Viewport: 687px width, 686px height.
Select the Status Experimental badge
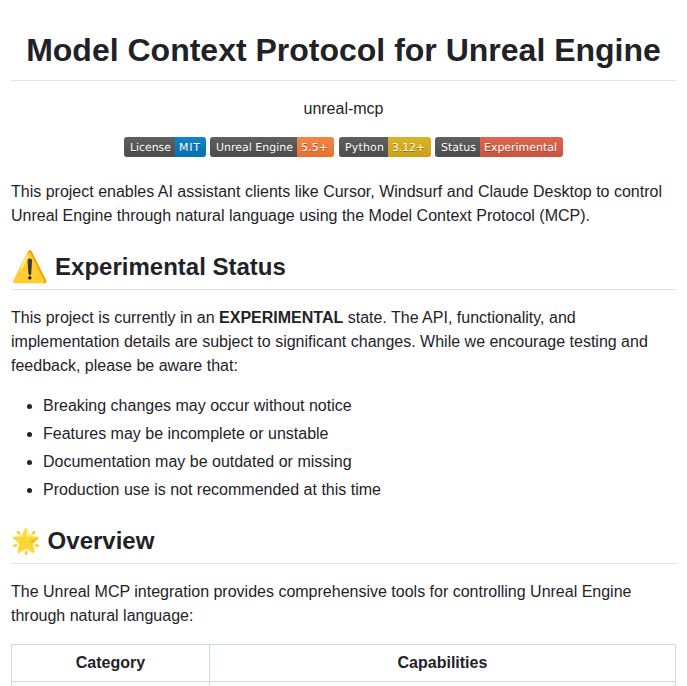[499, 147]
